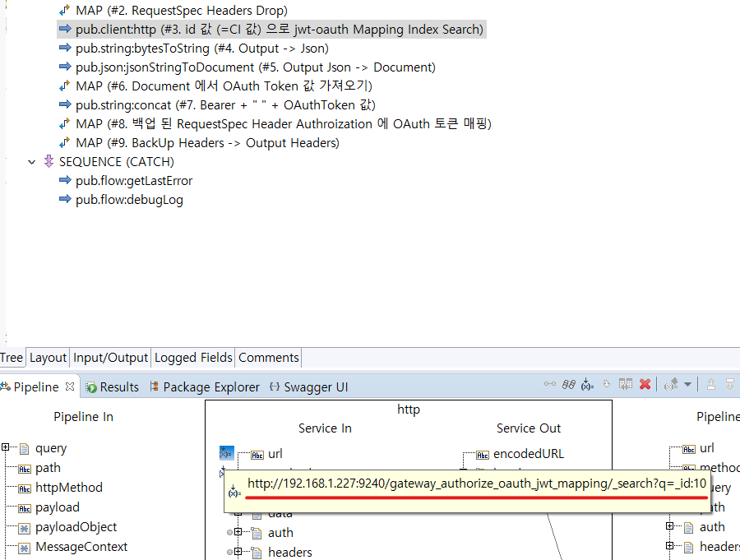Screen dimensions: 740x560
Task: Select the pub.flow:debugLog step
Action: pyautogui.click(x=128, y=200)
